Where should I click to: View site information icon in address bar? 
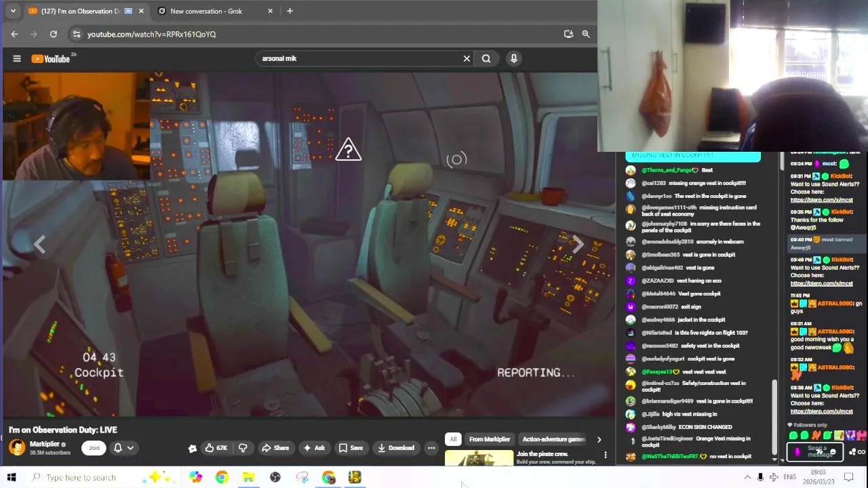click(x=77, y=34)
